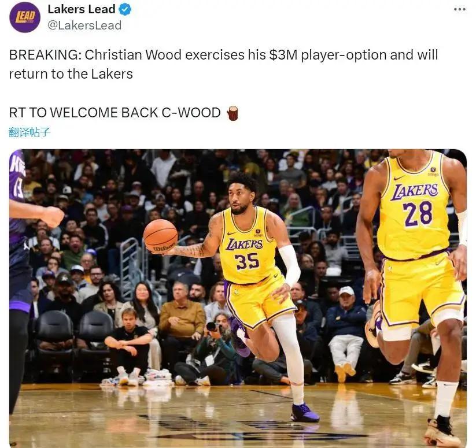
Task: Translate the post via 翻译帖子 link
Action: 29,132
